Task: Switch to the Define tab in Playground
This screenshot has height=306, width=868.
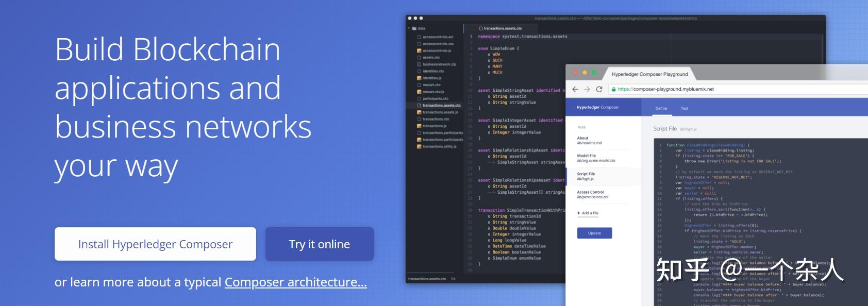Action: (661, 108)
